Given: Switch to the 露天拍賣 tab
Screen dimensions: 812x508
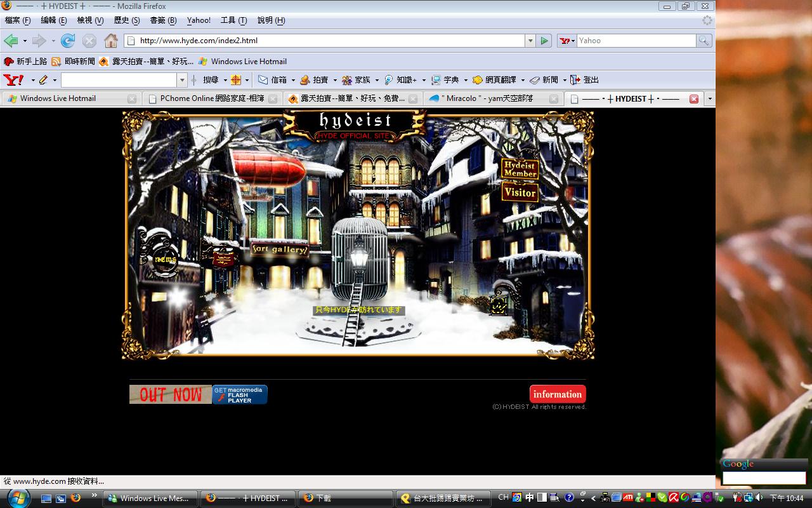Looking at the screenshot, I should pos(353,98).
